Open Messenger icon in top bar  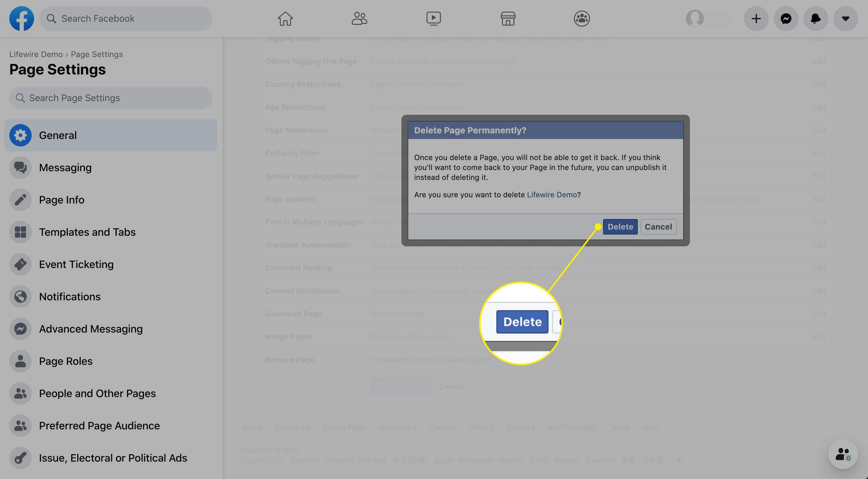(x=786, y=19)
